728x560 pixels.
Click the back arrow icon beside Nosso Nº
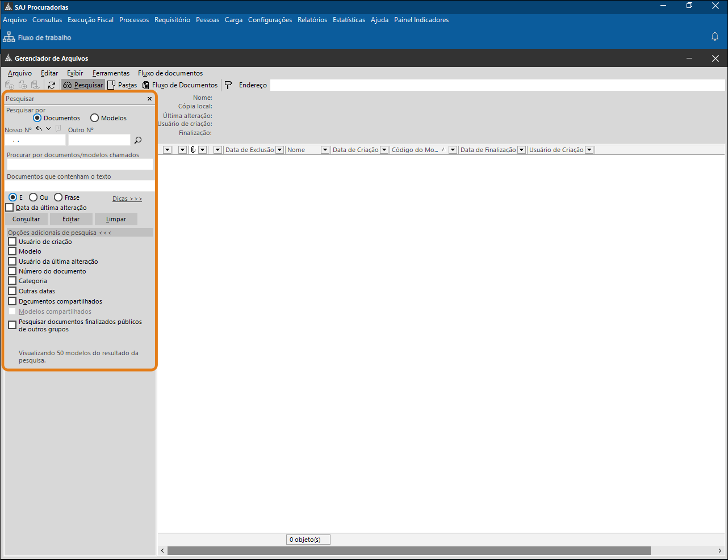pyautogui.click(x=39, y=129)
